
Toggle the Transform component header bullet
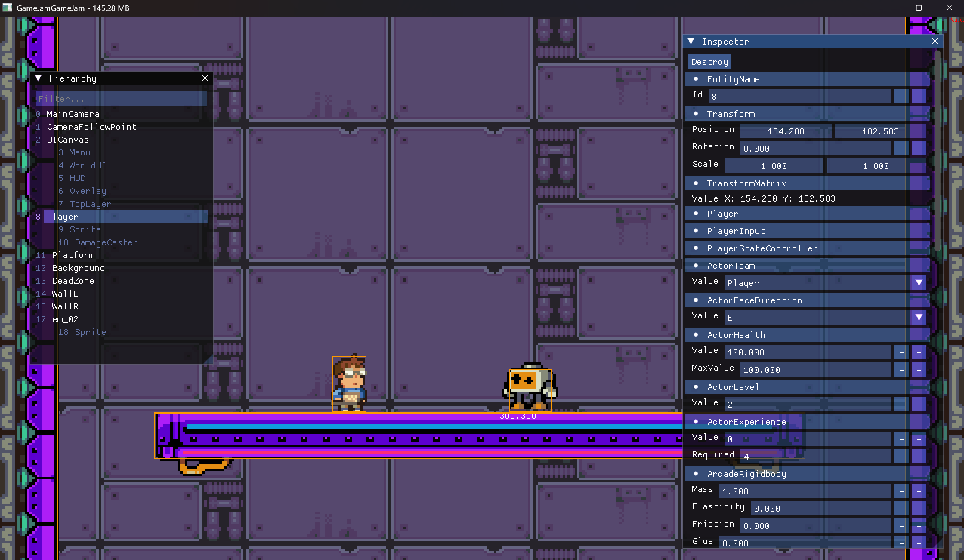tap(696, 114)
